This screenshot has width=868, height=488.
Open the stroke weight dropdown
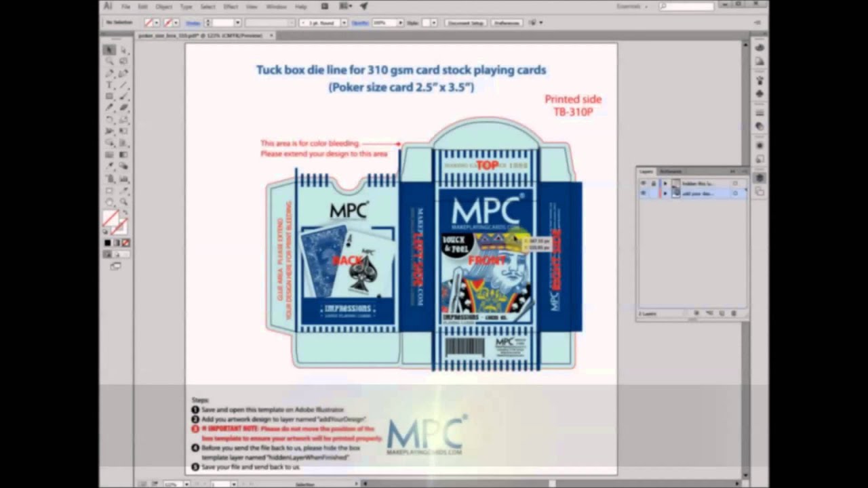pyautogui.click(x=237, y=23)
